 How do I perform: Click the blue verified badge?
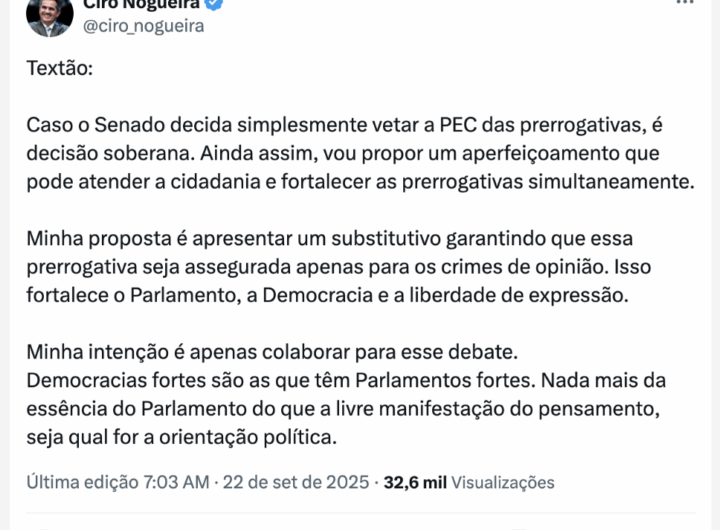(x=216, y=4)
